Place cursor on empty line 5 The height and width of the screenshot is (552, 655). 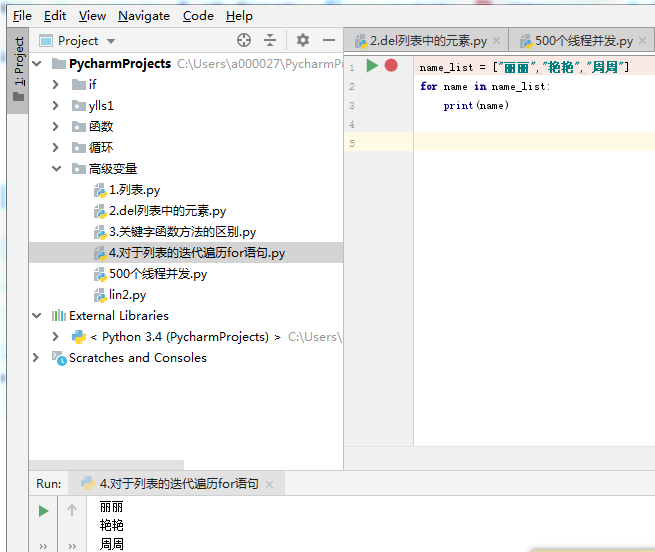pyautogui.click(x=534, y=142)
